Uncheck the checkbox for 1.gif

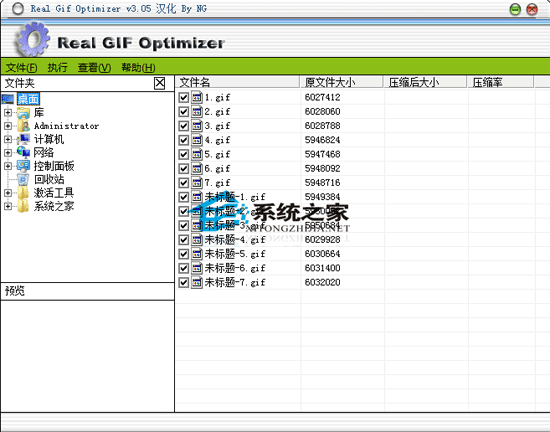183,97
